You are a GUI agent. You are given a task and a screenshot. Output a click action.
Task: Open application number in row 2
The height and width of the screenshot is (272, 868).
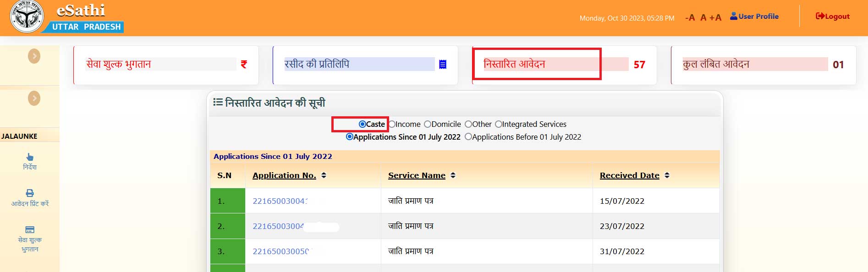click(278, 226)
